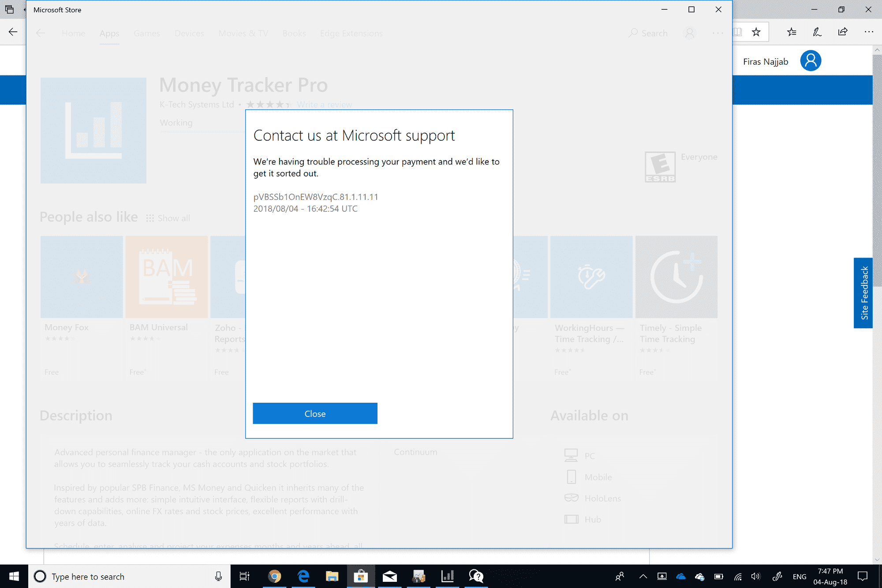This screenshot has width=882, height=588.
Task: Go back in Microsoft Store
Action: pos(41,33)
